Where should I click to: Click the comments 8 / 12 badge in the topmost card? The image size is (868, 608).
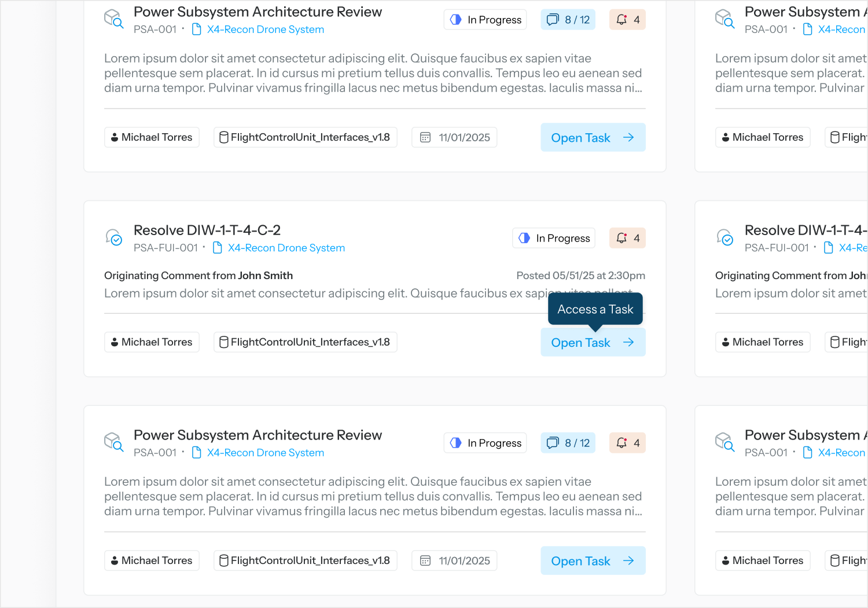point(568,20)
